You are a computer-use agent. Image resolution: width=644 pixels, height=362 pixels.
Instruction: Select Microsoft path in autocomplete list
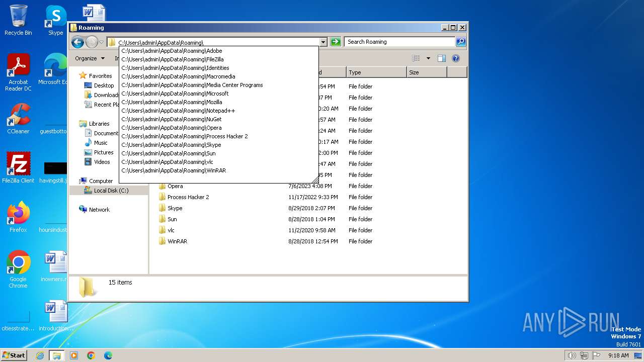coord(219,94)
